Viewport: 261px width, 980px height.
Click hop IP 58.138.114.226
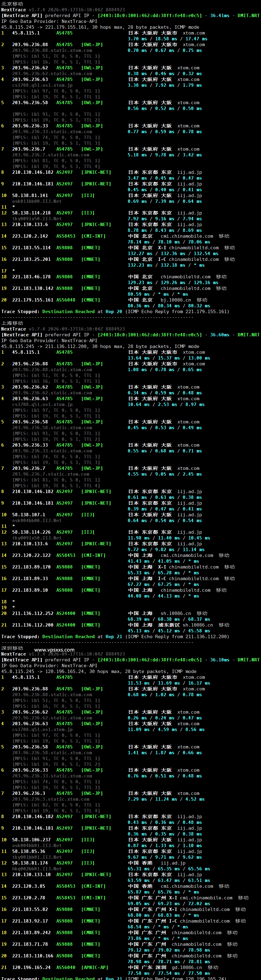pyautogui.click(x=31, y=532)
